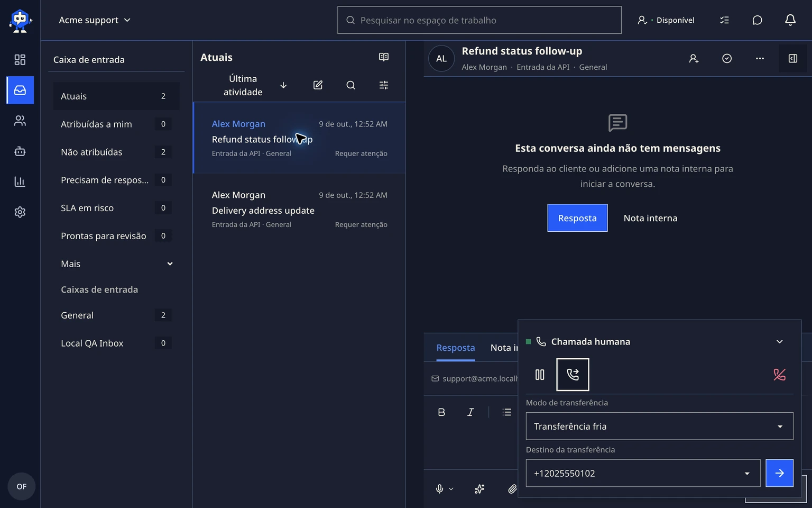Open the inbox icon in left sidebar
The width and height of the screenshot is (812, 508).
tap(20, 90)
